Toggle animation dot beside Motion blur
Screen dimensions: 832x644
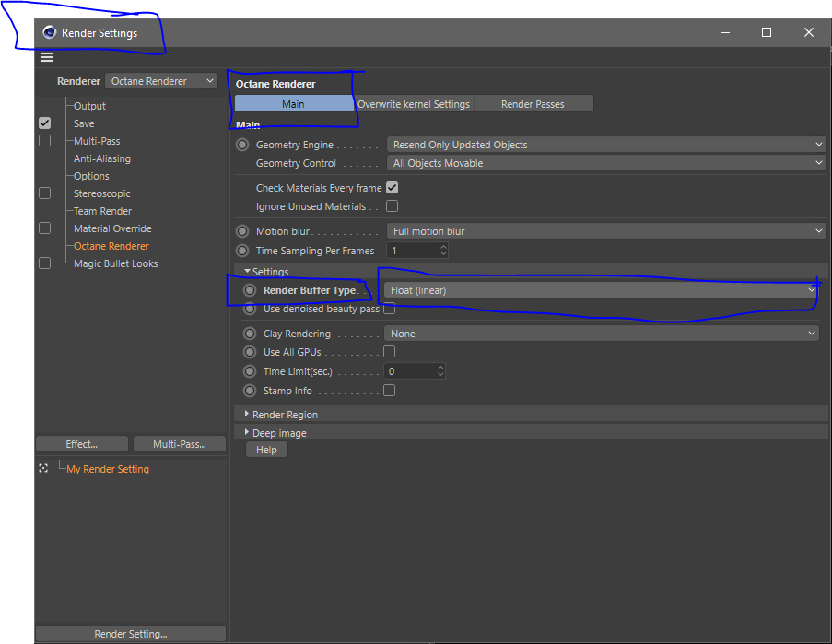(242, 231)
